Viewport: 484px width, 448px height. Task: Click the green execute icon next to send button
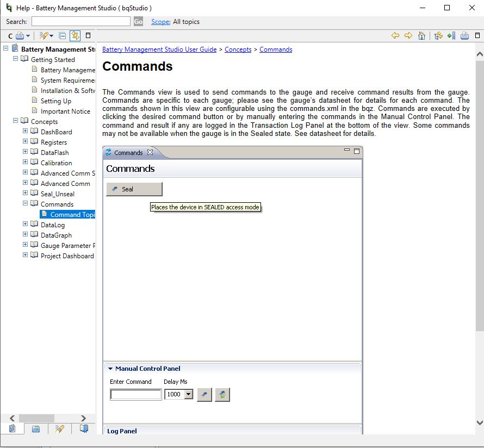222,395
